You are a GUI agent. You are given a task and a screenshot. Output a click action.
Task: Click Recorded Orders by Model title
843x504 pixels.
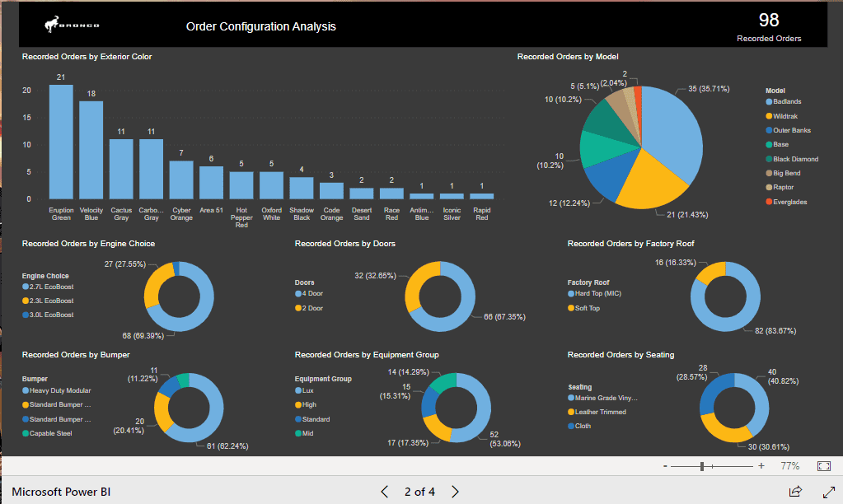568,57
